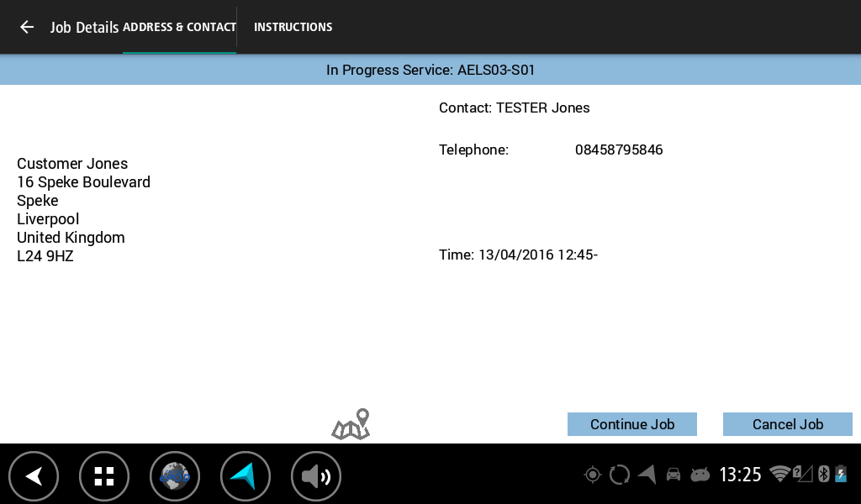The width and height of the screenshot is (861, 504).
Task: Tap the Job Details title
Action: [84, 28]
